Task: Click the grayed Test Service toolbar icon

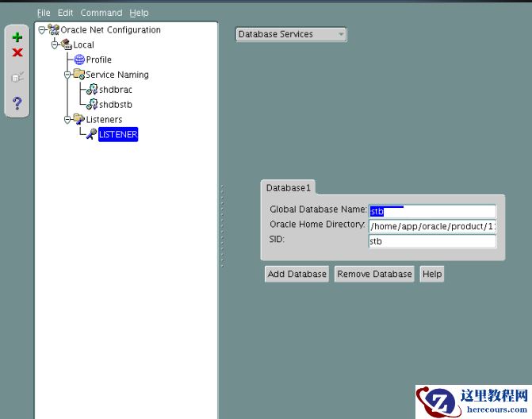Action: (17, 78)
